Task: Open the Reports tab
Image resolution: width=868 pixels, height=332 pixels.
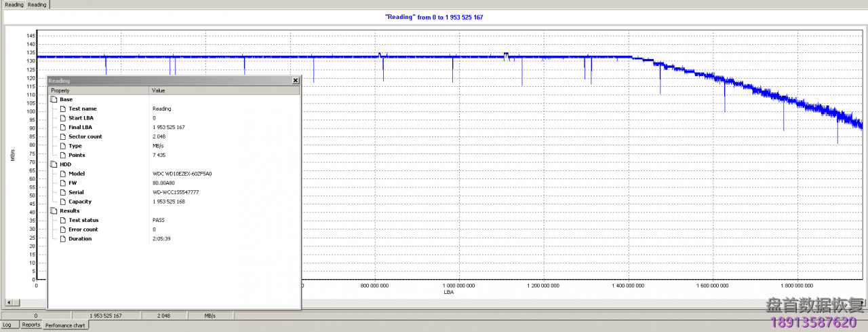Action: click(31, 325)
